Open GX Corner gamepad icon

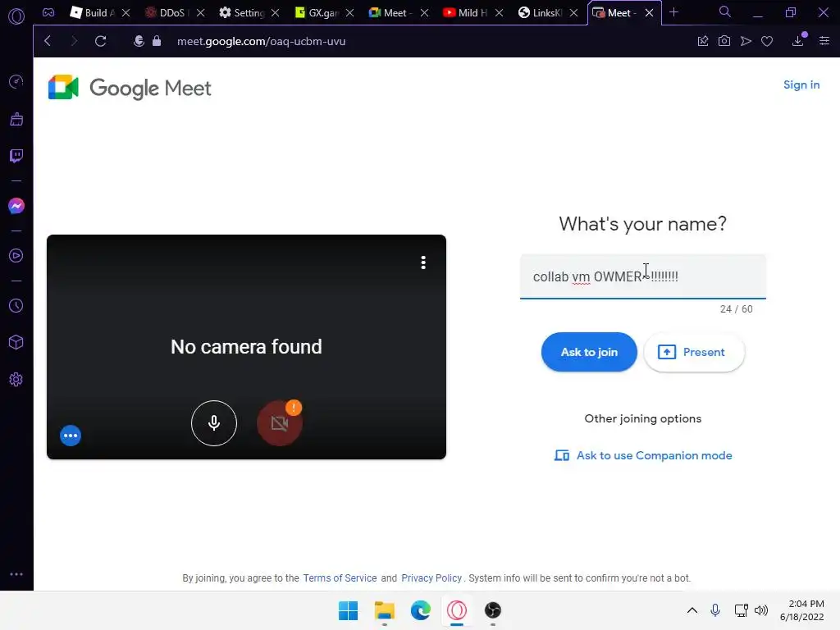coord(48,12)
